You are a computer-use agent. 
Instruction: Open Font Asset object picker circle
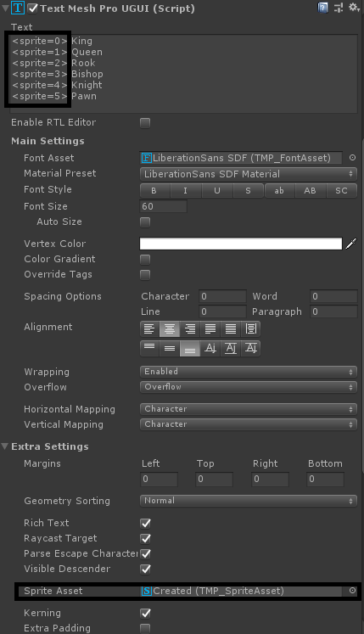click(x=352, y=158)
